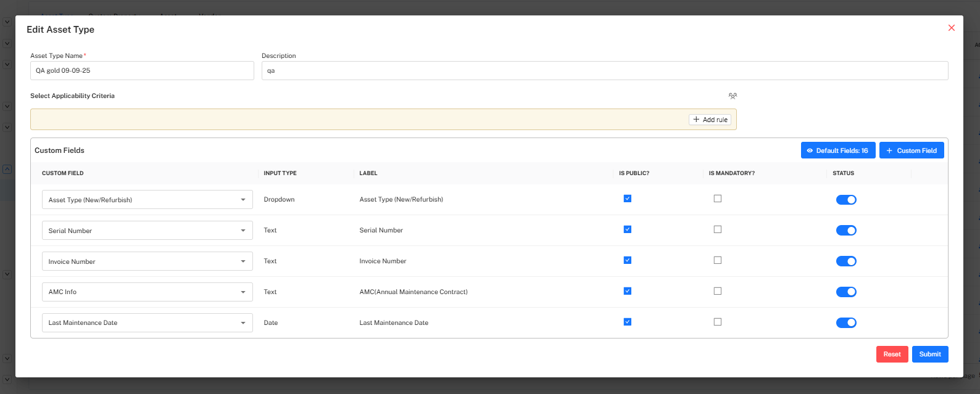Image resolution: width=980 pixels, height=394 pixels.
Task: Click the IS MANDATORY? column header
Action: coord(732,173)
